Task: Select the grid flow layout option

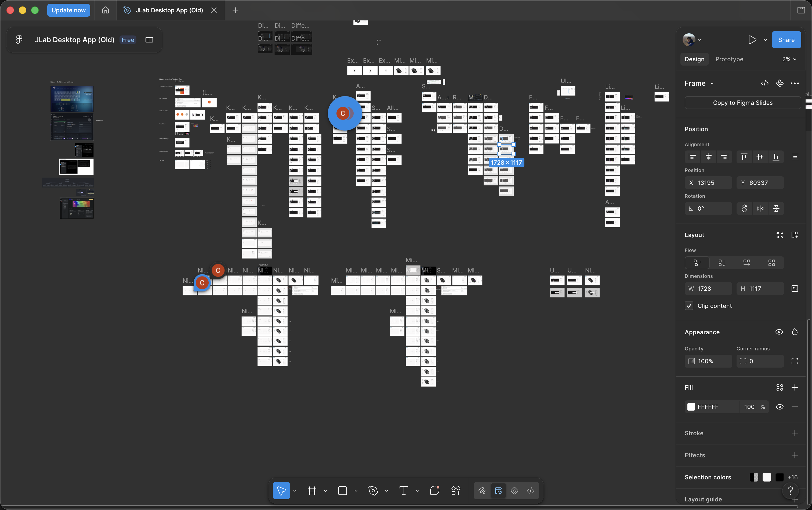Action: [x=771, y=263]
